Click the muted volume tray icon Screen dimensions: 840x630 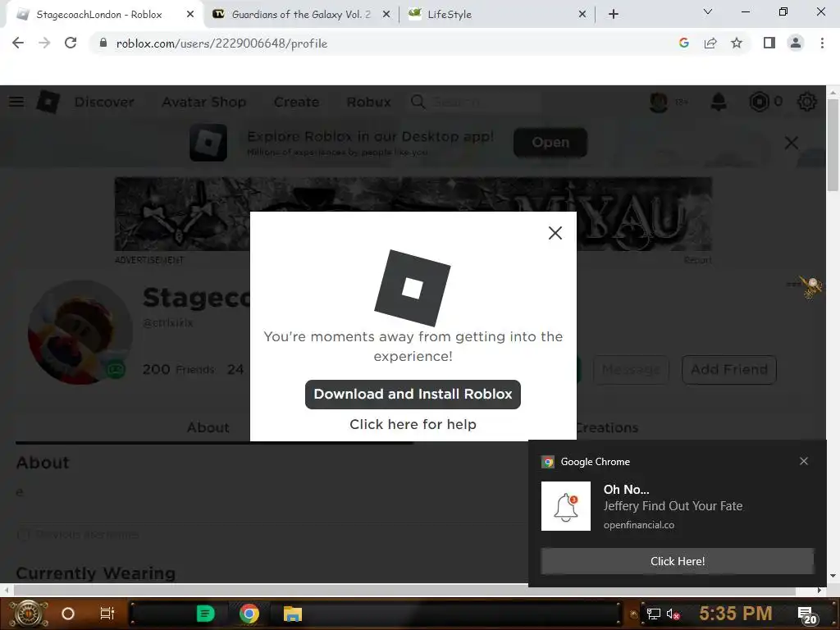tap(673, 614)
